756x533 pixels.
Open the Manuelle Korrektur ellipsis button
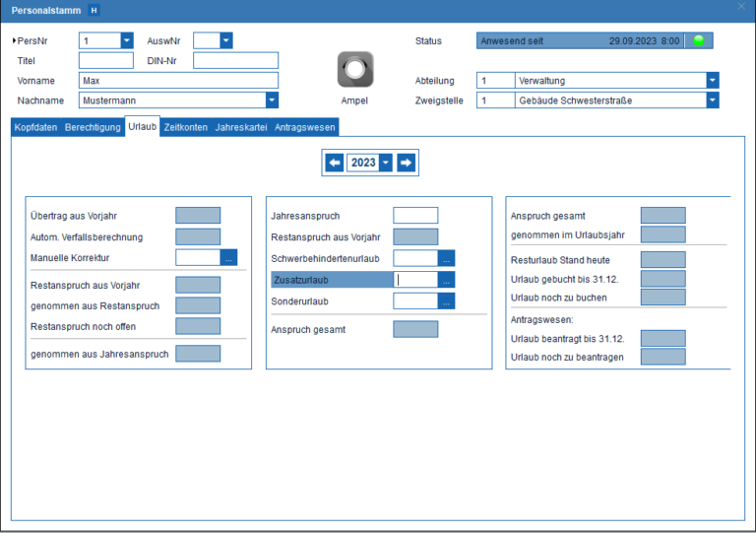(228, 258)
